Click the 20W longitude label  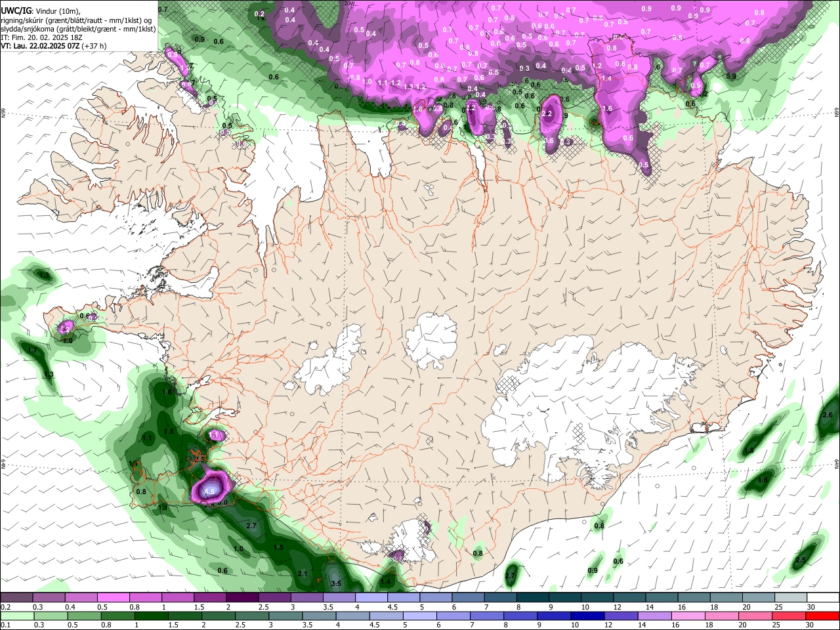coord(350,3)
